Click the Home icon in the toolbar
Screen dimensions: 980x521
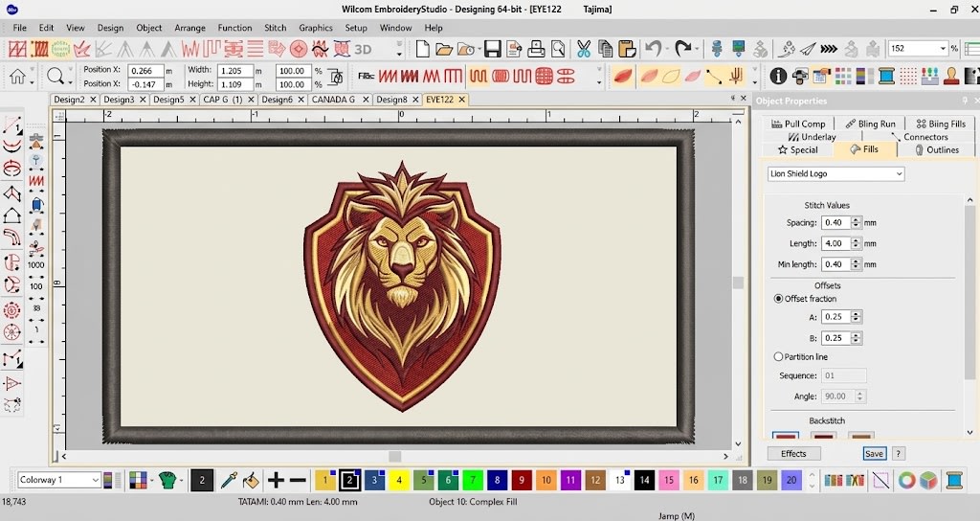pyautogui.click(x=17, y=77)
